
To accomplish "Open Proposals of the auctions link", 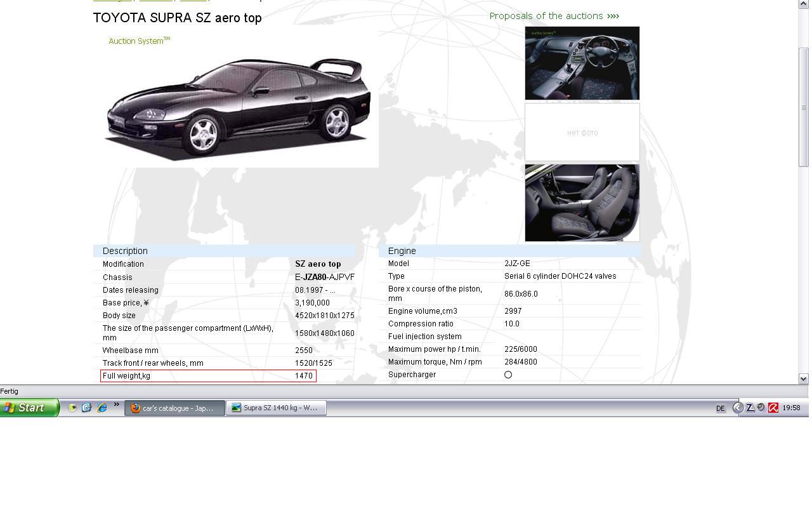I will (554, 16).
